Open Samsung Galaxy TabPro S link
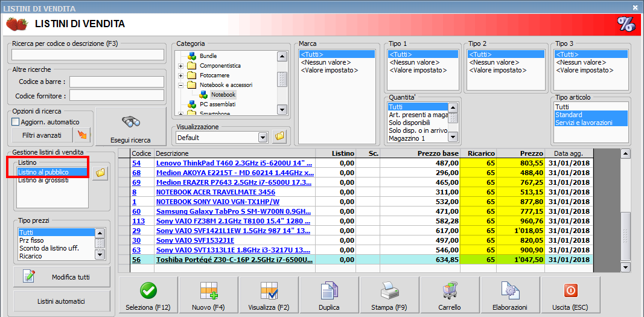 point(234,211)
